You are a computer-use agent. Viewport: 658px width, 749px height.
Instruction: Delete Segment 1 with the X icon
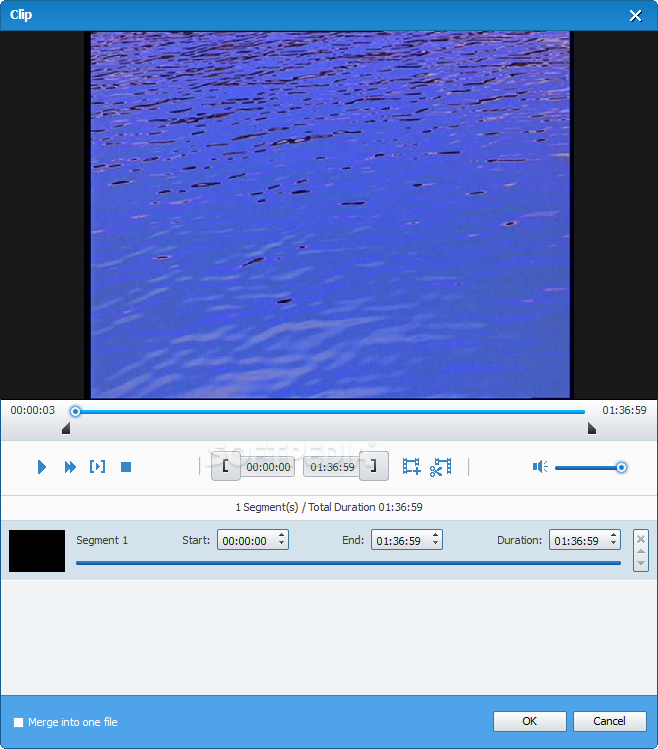(x=641, y=539)
